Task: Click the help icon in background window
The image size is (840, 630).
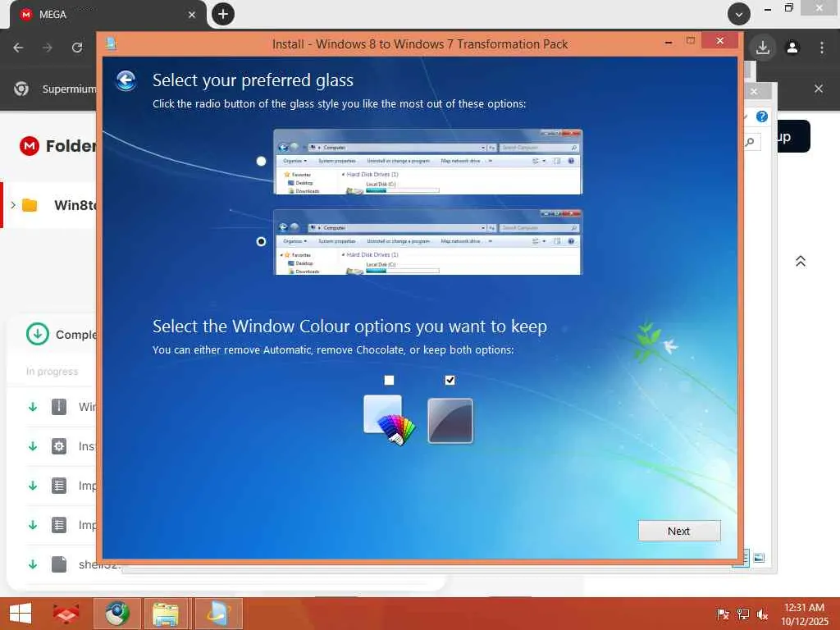Action: [762, 116]
